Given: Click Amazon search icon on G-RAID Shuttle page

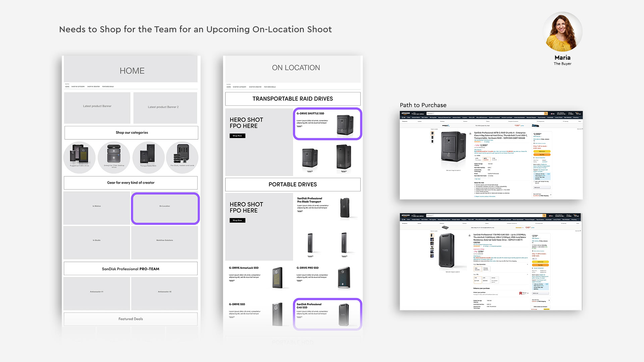Looking at the screenshot, I should pos(546,114).
